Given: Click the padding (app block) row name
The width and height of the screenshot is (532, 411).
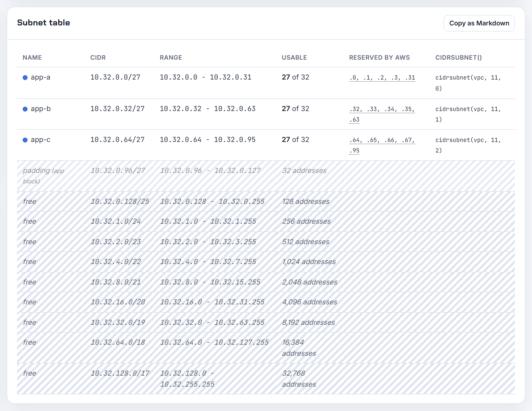Looking at the screenshot, I should [44, 176].
